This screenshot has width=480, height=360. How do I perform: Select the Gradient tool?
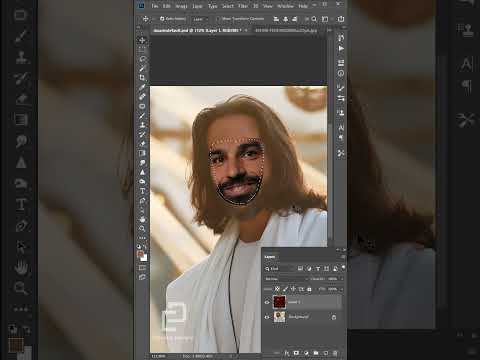pos(142,153)
